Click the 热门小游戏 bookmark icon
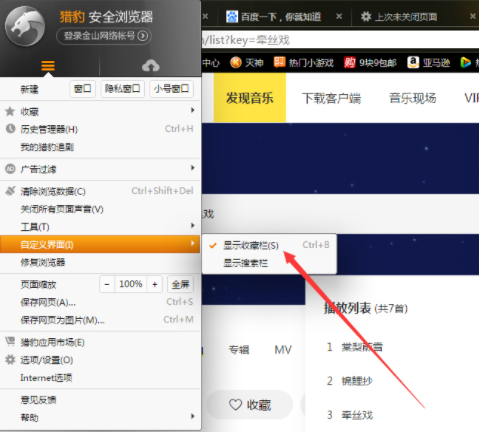479x432 pixels. 279,62
